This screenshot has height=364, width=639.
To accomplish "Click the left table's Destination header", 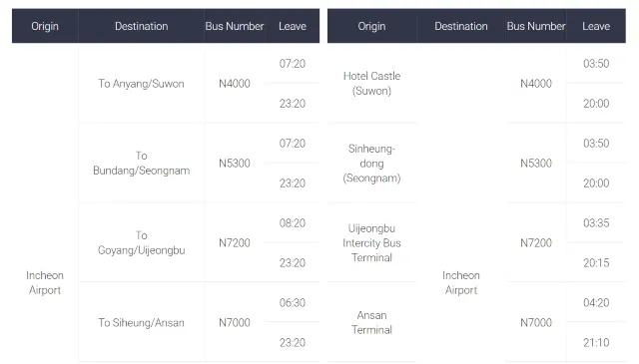I will coord(141,26).
